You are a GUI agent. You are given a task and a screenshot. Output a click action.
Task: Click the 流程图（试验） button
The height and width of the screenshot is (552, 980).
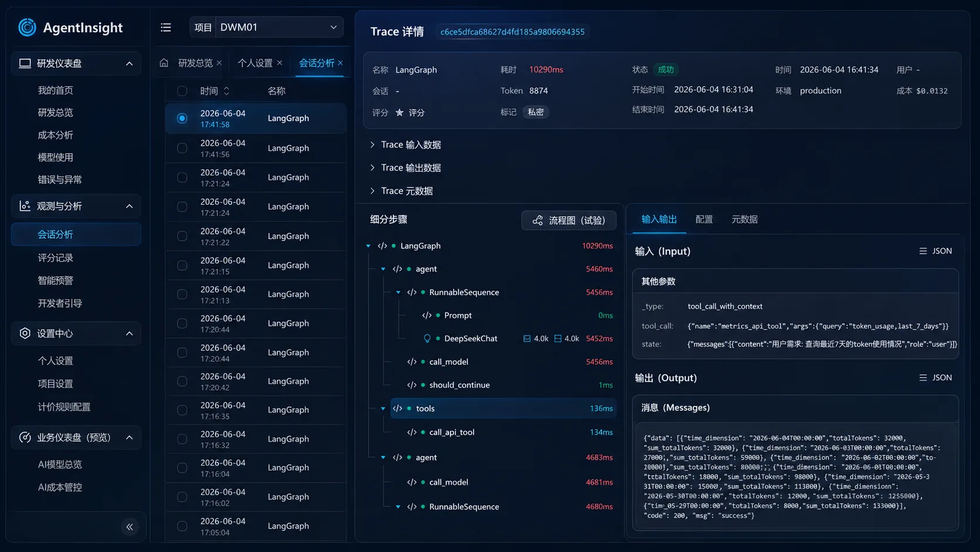tap(569, 221)
